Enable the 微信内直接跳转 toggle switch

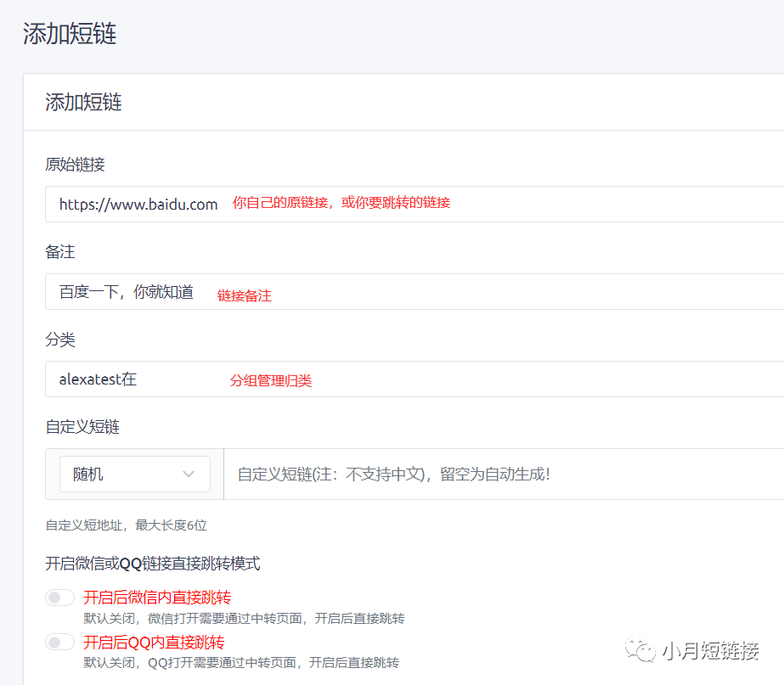[x=60, y=598]
